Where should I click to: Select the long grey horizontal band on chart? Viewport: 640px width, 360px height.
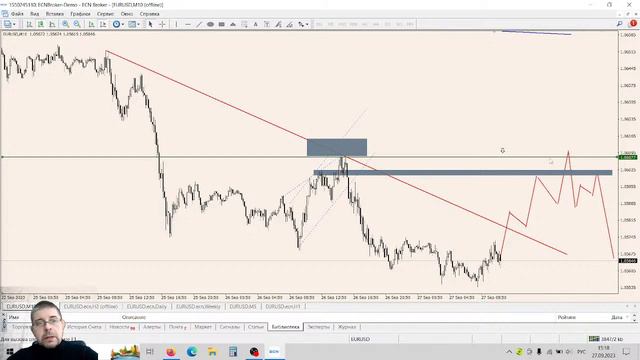pos(463,173)
